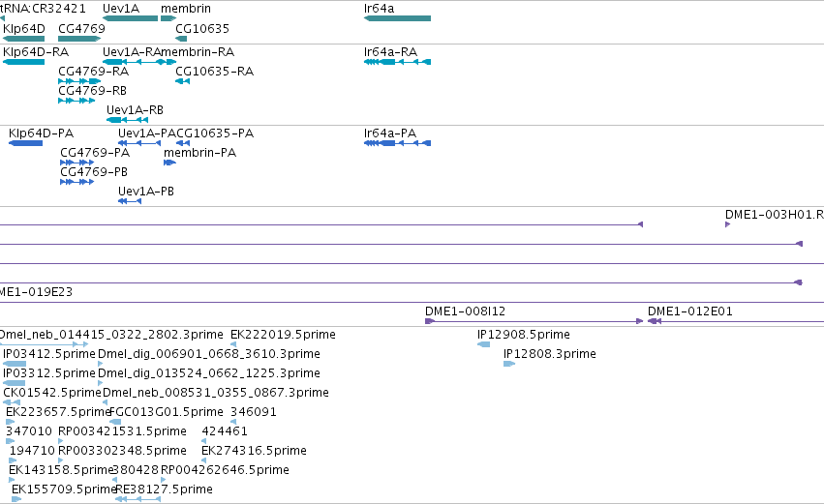The image size is (824, 504).
Task: Select the Ir64a-RA transcript glyph
Action: click(397, 62)
